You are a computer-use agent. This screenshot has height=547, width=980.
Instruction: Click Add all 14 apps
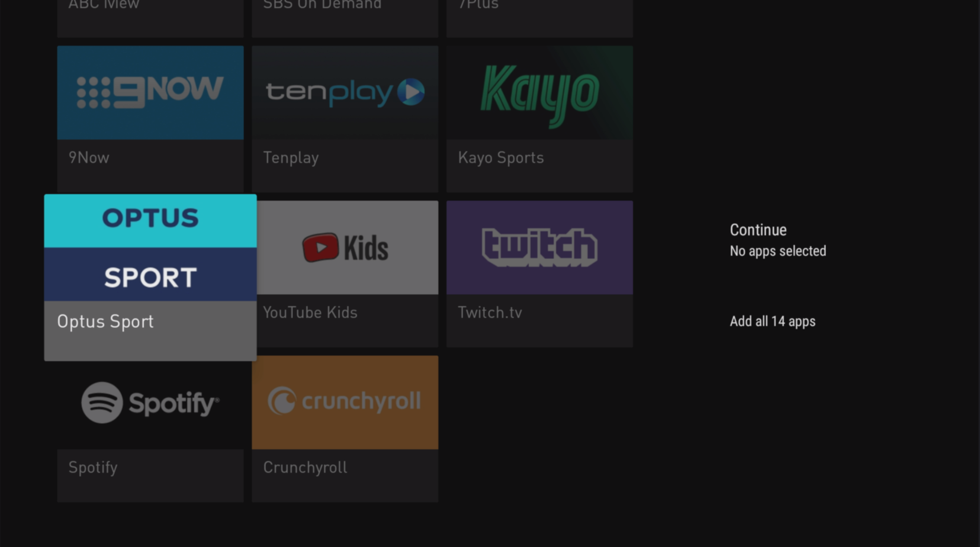click(x=772, y=321)
